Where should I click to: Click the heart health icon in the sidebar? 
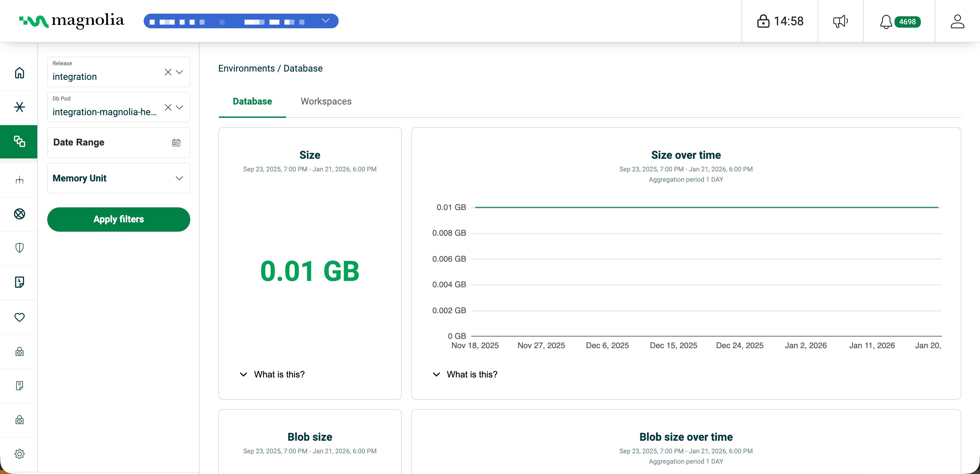click(x=19, y=317)
